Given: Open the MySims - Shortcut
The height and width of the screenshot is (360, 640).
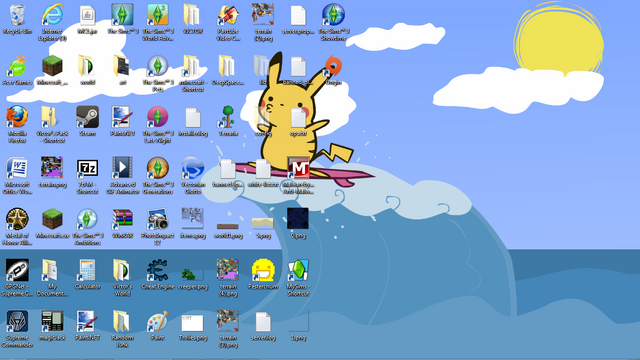Looking at the screenshot, I should [x=298, y=271].
